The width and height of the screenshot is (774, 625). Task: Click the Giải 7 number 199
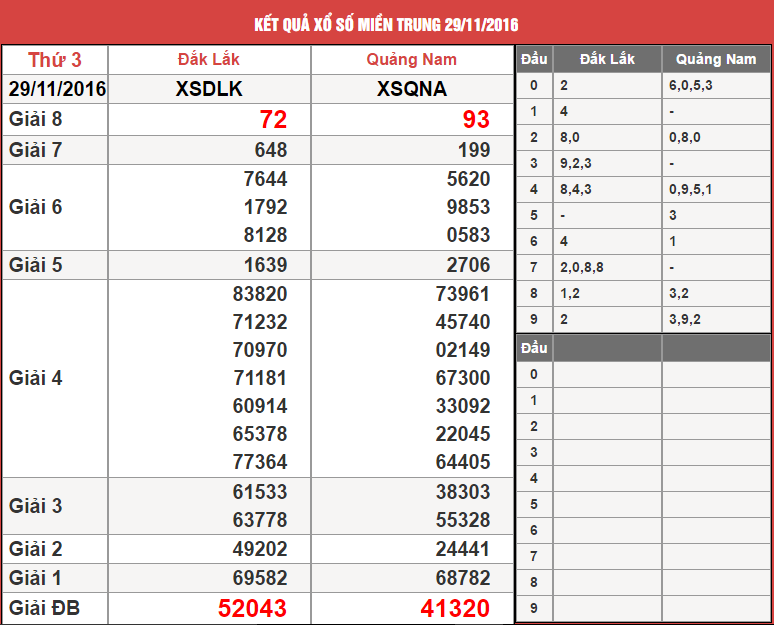click(x=473, y=150)
